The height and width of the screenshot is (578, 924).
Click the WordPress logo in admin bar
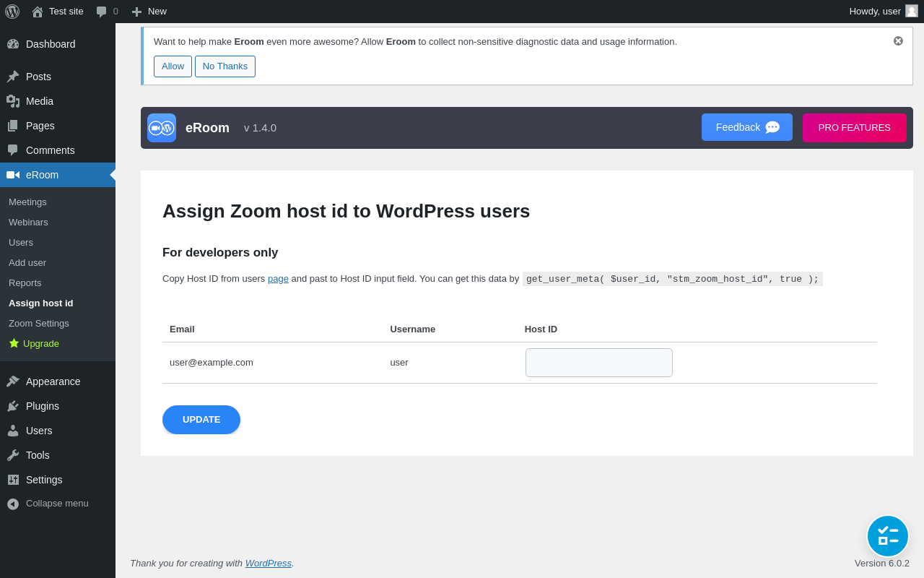[12, 12]
